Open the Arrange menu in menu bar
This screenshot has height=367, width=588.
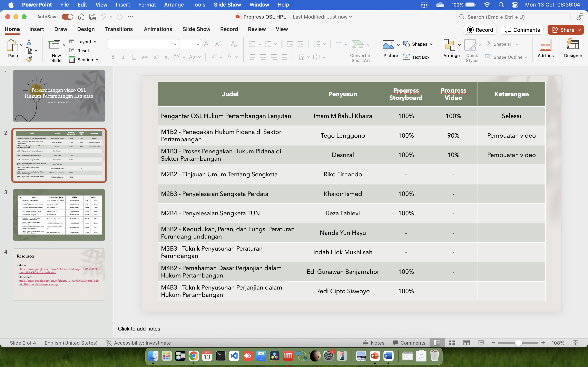[174, 5]
